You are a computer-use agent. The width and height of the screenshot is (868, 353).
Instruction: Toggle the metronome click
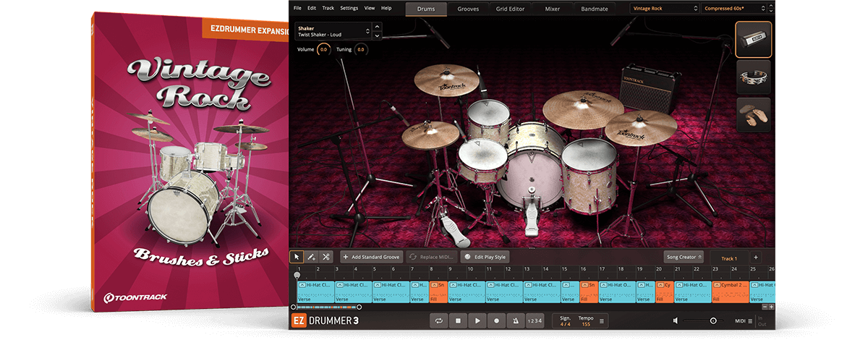point(515,320)
